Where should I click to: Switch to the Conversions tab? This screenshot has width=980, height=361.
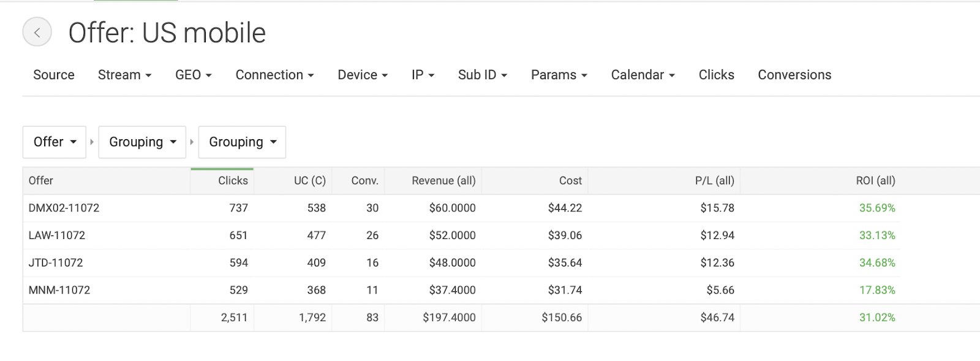click(794, 75)
